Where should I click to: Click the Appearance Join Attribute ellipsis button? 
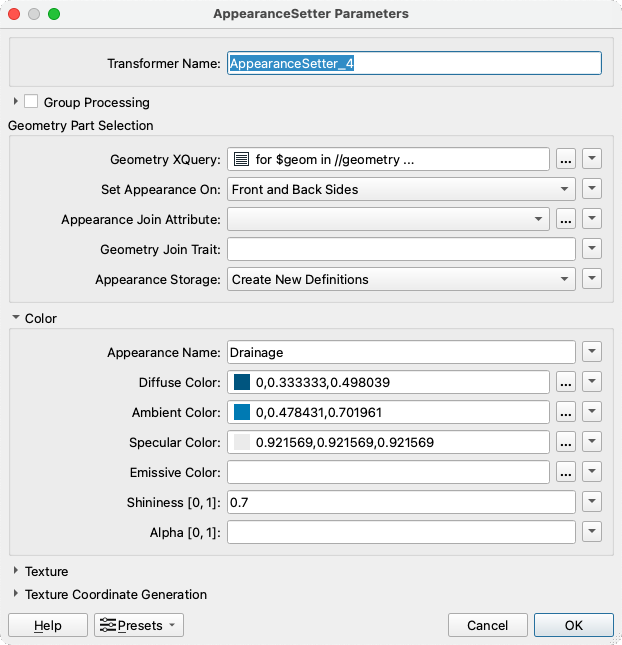[566, 219]
